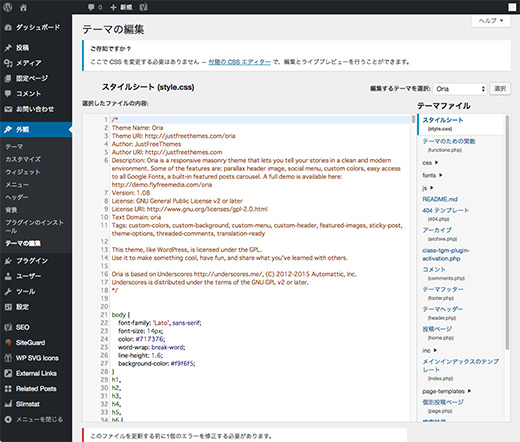The height and width of the screenshot is (442, 520).
Task: Click the line 7 Version: 1.08 text
Action: click(131, 193)
